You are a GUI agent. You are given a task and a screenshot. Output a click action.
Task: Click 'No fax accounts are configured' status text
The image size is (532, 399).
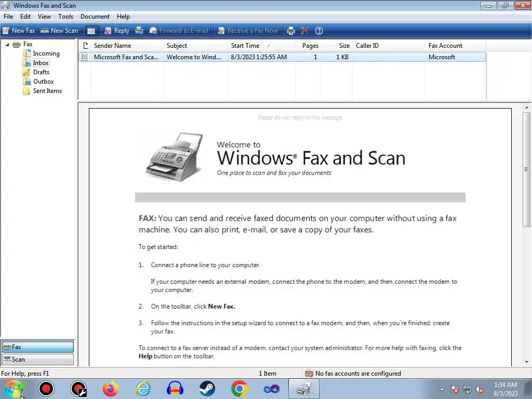[x=358, y=374]
